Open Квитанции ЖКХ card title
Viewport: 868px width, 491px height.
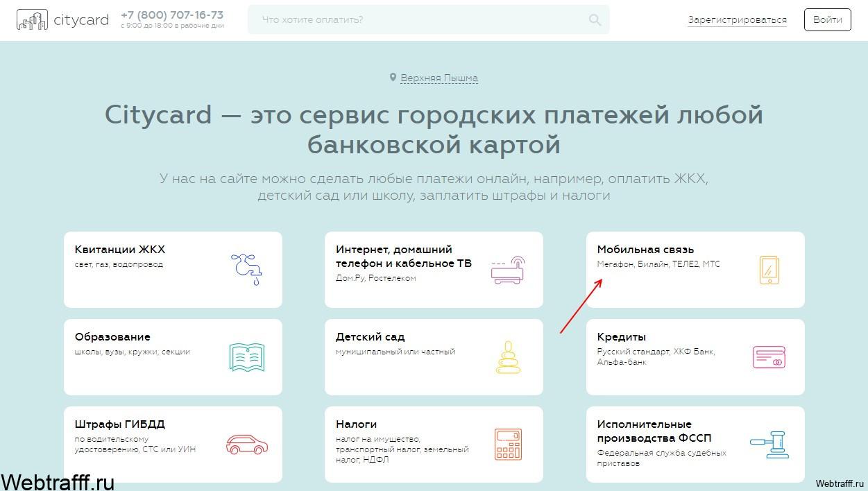pos(120,250)
